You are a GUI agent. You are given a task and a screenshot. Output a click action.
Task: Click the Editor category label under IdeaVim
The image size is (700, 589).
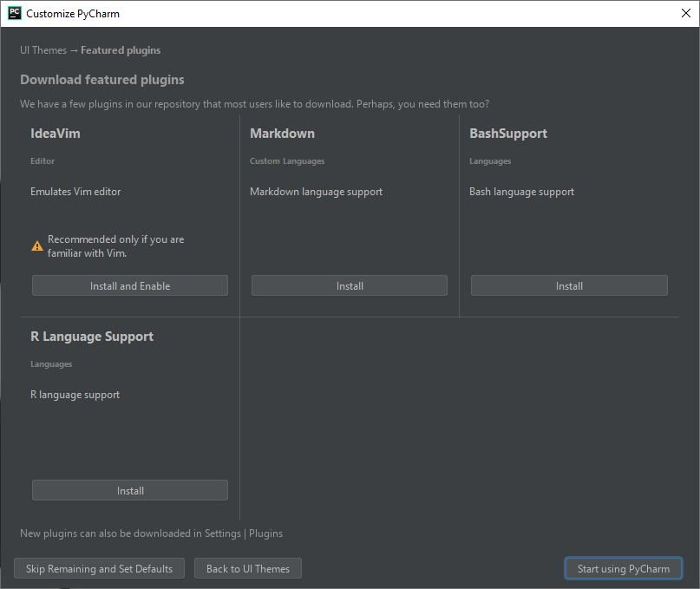point(42,160)
